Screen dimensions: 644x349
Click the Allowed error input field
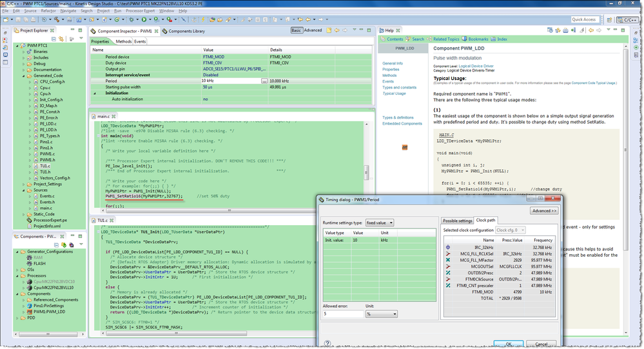pyautogui.click(x=343, y=314)
